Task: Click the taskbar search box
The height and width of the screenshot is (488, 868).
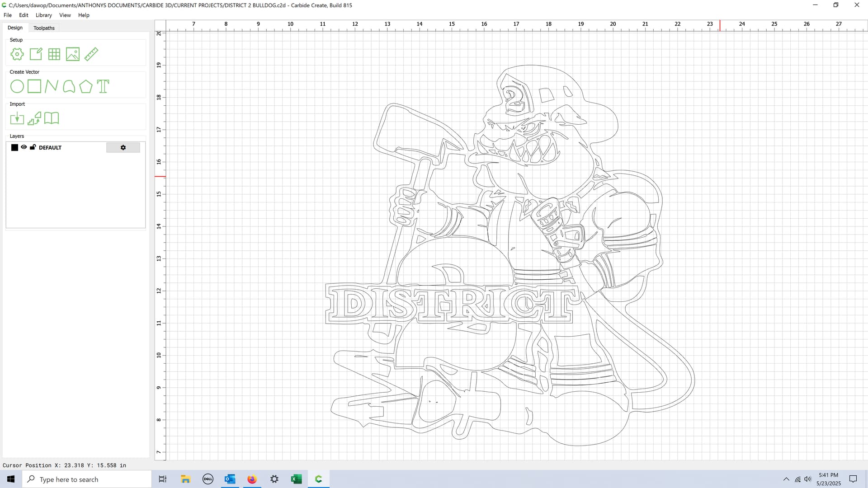Action: pyautogui.click(x=87, y=479)
